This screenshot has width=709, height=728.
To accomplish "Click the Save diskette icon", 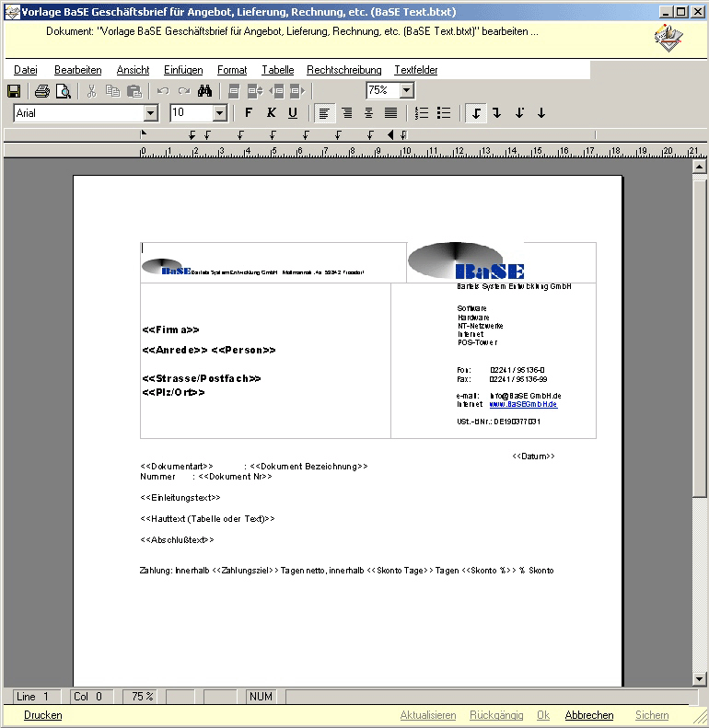I will click(x=14, y=91).
